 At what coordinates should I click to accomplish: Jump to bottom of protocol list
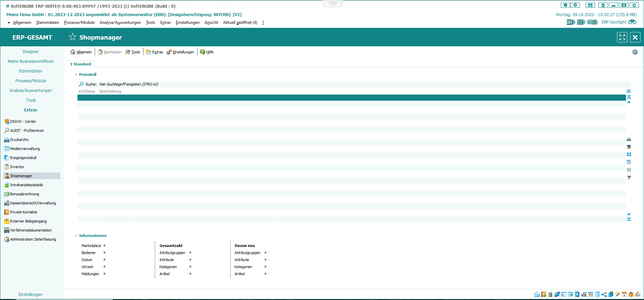[629, 219]
